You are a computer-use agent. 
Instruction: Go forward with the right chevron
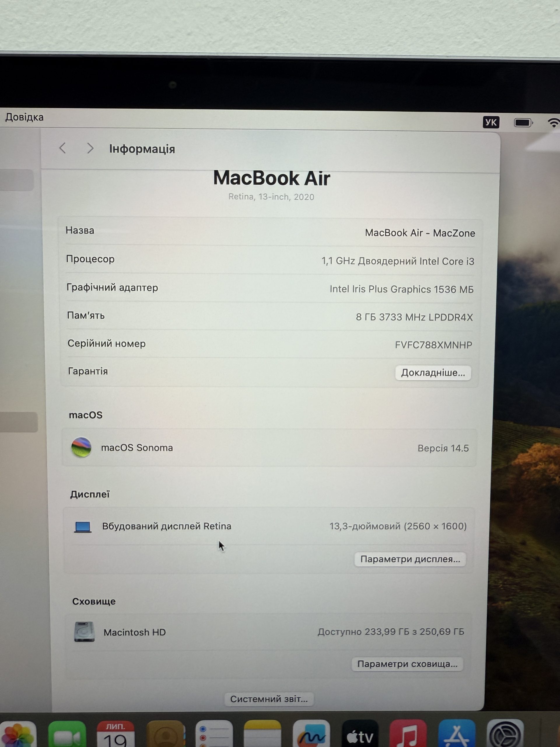coord(90,148)
